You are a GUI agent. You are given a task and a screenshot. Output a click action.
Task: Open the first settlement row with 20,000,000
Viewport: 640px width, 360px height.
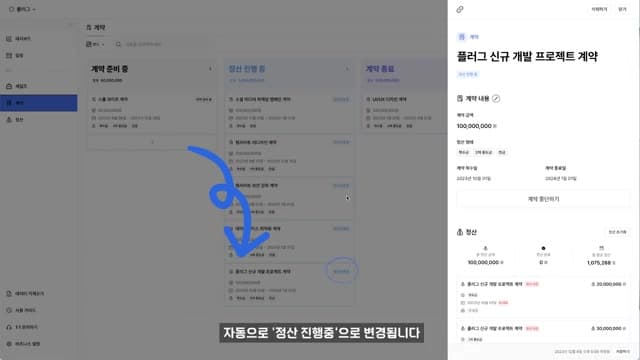coord(543,297)
